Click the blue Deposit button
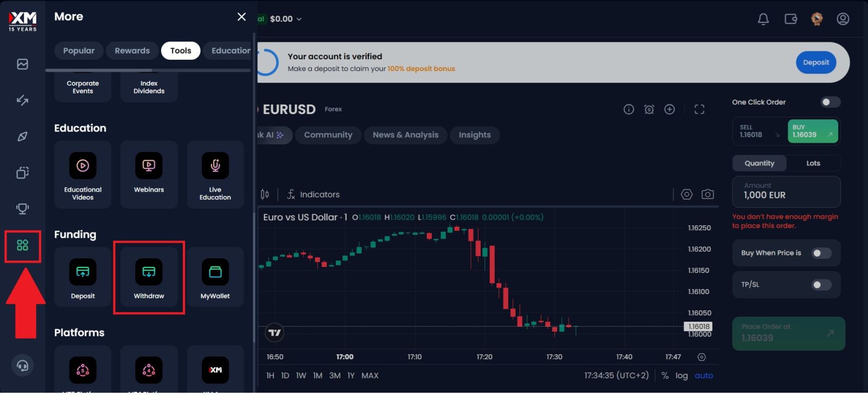Image resolution: width=868 pixels, height=395 pixels. [x=815, y=62]
